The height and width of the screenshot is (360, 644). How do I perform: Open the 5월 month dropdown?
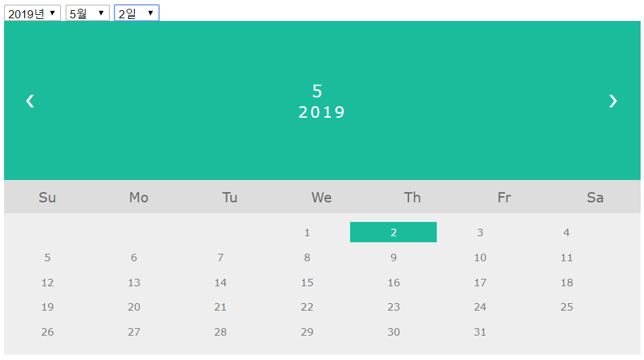87,13
